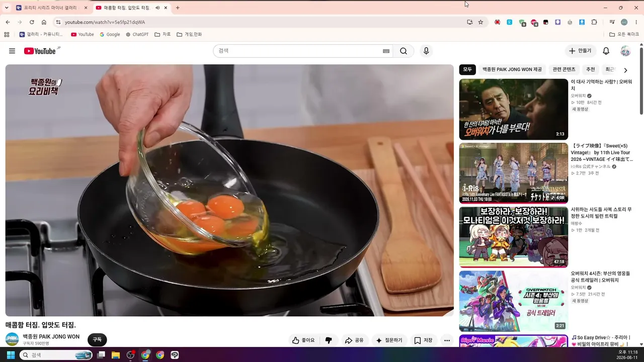The height and width of the screenshot is (362, 644).
Task: Select the 백종원 PAIK JONG WON 제공 chip
Action: pos(512,69)
